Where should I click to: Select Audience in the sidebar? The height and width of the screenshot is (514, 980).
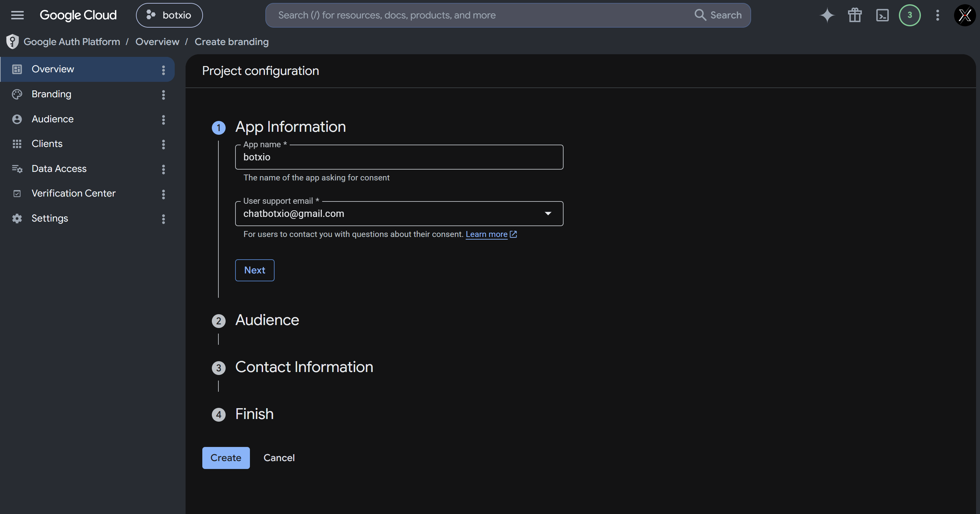pos(87,119)
